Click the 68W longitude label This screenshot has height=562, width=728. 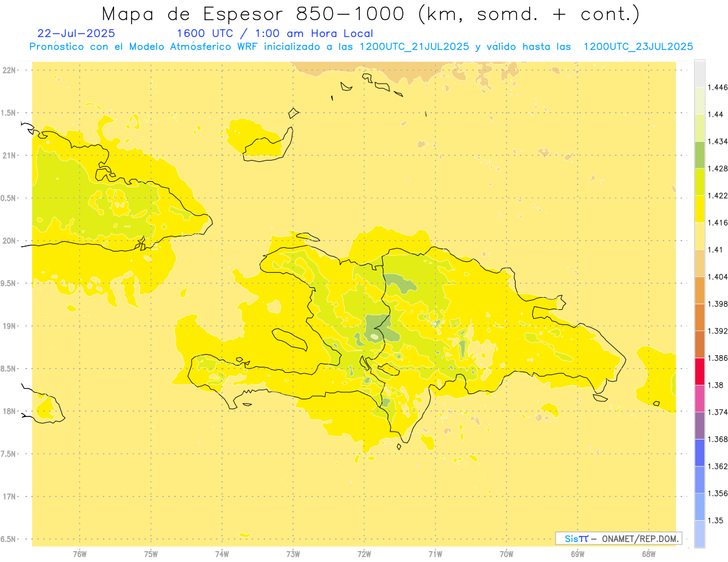649,554
